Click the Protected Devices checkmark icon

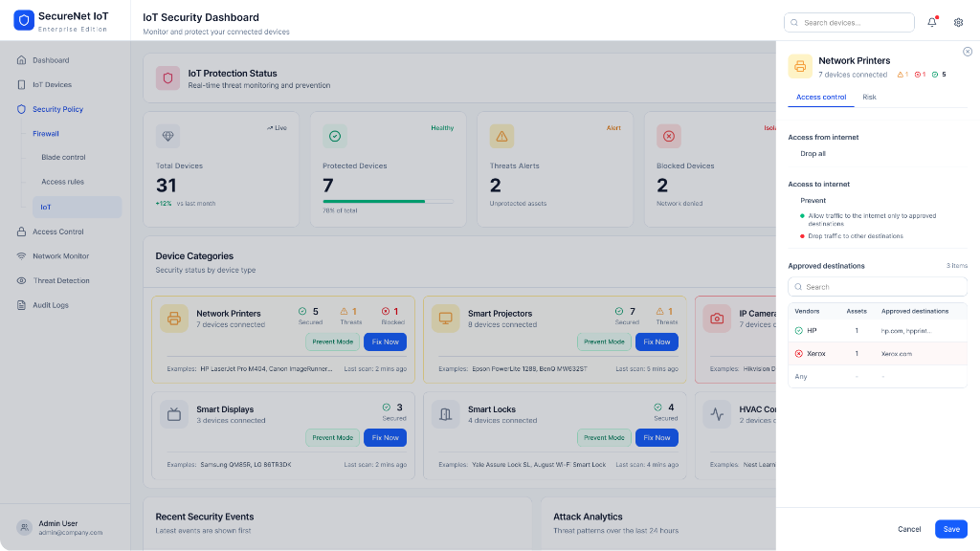335,136
